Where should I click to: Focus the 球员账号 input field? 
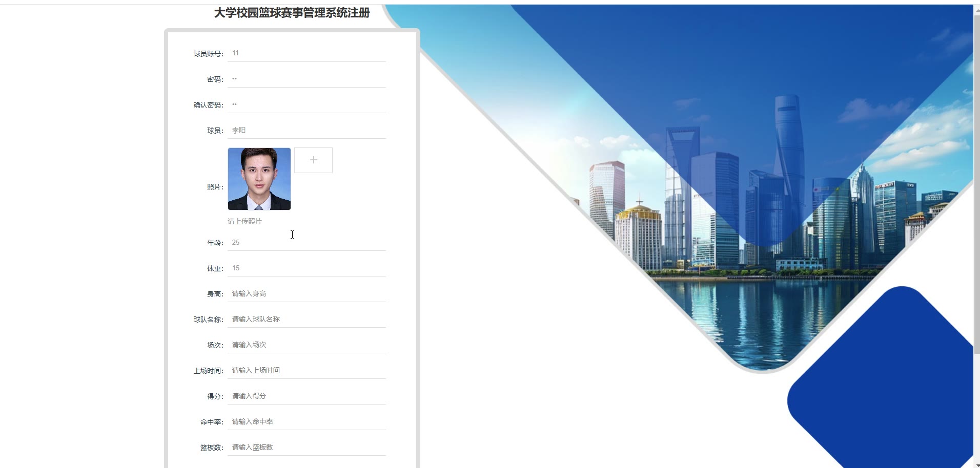click(x=307, y=53)
